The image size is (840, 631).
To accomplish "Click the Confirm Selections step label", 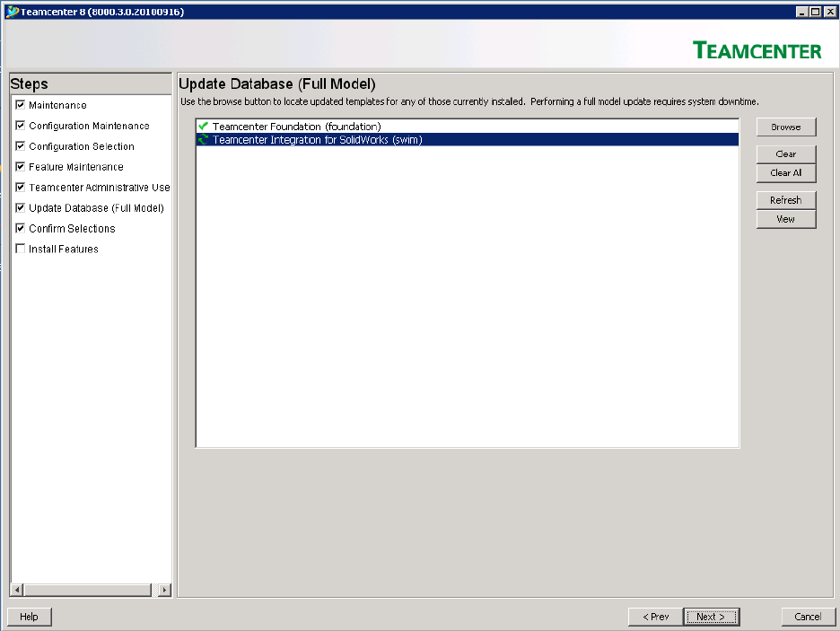I will (x=72, y=229).
